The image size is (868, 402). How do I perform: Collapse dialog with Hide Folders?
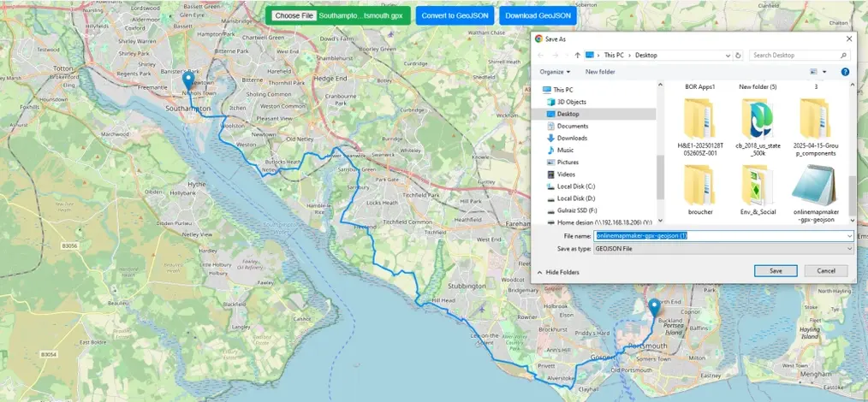pos(559,272)
